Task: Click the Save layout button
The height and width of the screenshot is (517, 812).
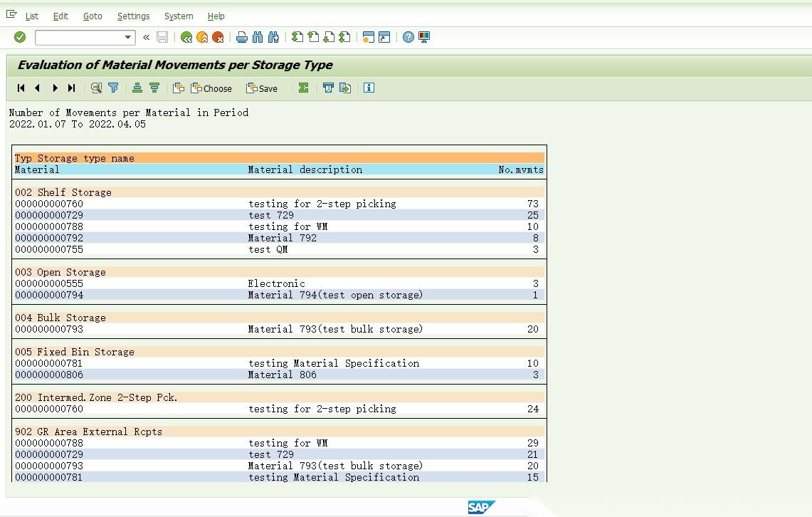Action: (262, 88)
